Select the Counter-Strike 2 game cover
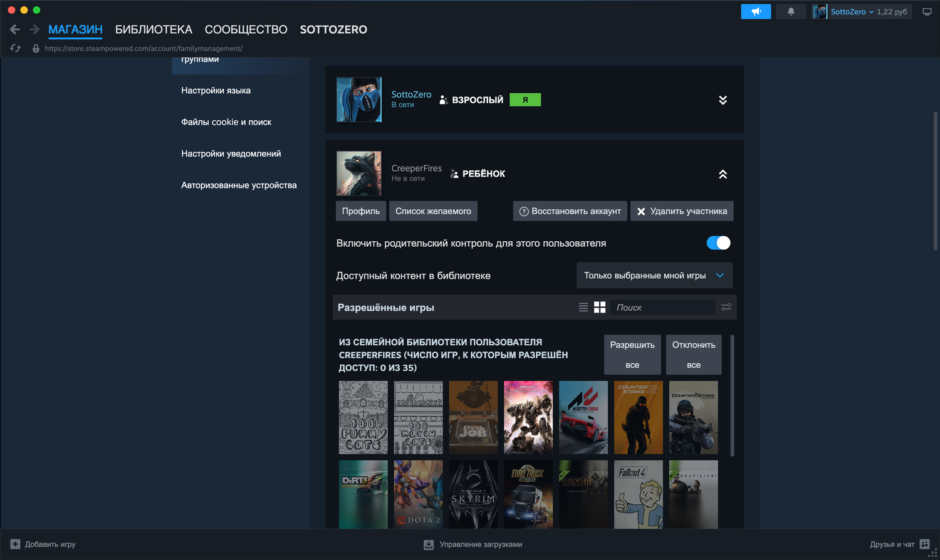This screenshot has width=940, height=560. click(639, 417)
